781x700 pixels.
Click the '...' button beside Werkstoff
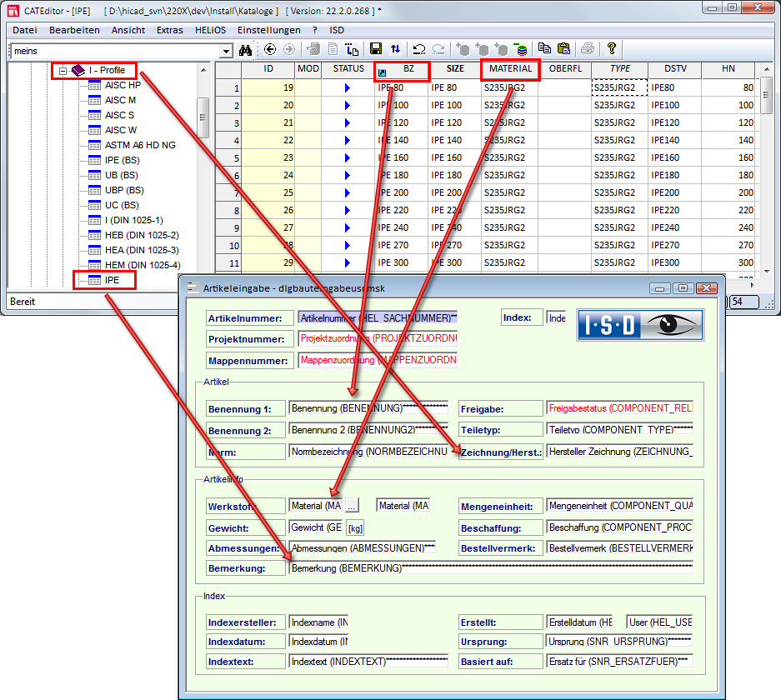[352, 505]
